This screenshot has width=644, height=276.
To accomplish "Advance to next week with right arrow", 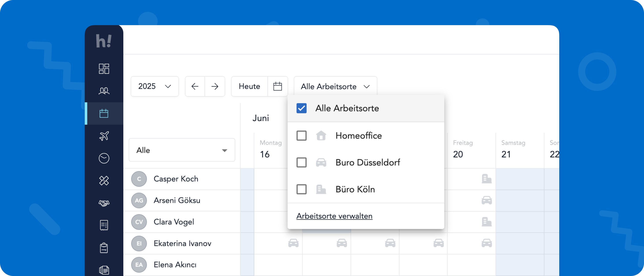I will pyautogui.click(x=215, y=86).
